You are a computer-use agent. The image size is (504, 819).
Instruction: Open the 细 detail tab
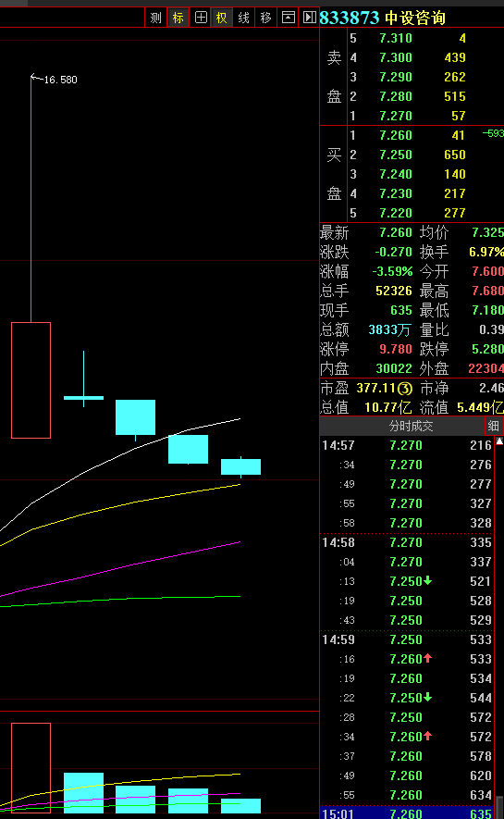click(494, 427)
